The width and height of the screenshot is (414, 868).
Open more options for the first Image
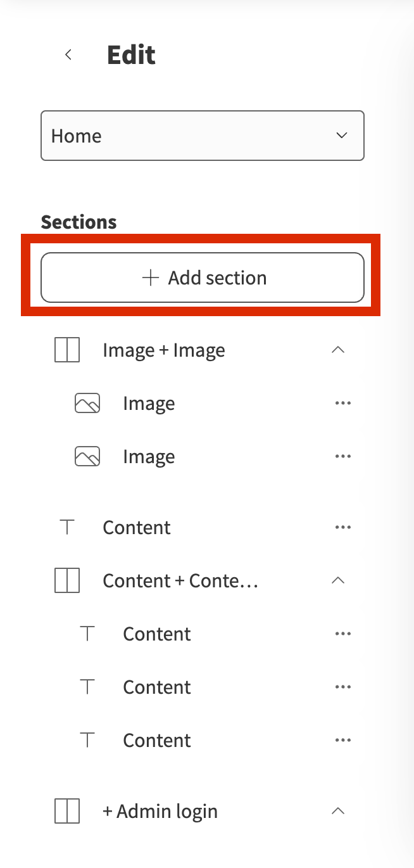342,403
